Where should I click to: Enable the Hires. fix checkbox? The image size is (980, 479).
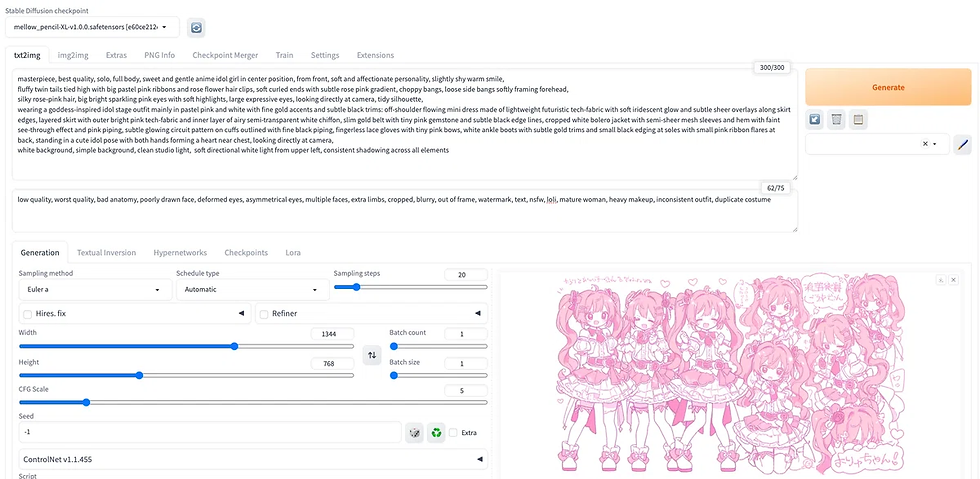[28, 313]
